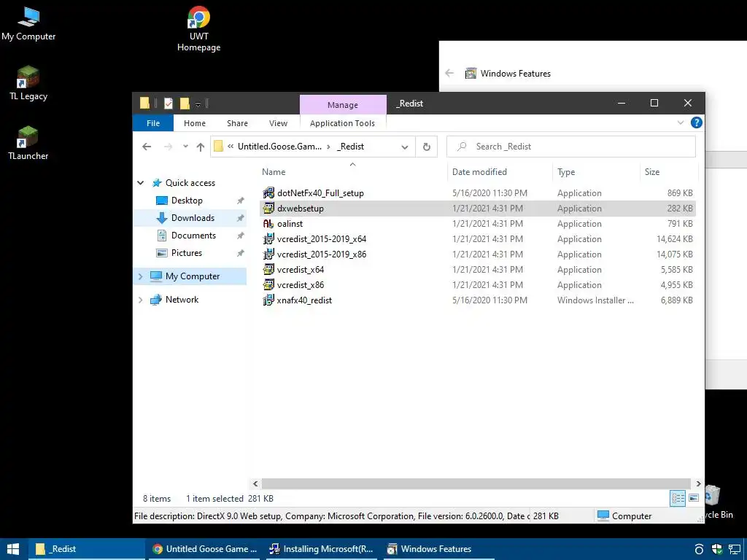This screenshot has height=560, width=747.
Task: Open Windows Security tray icon
Action: click(716, 549)
